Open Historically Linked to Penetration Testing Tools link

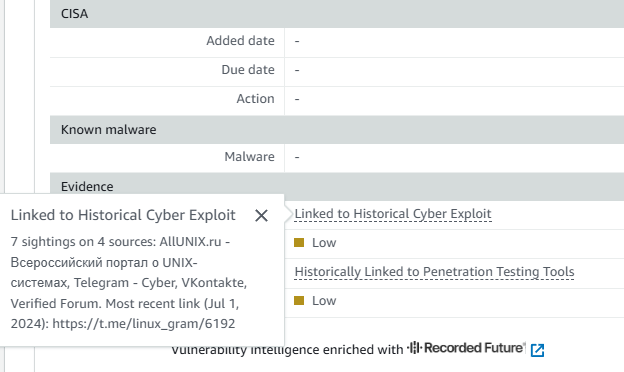(x=434, y=272)
